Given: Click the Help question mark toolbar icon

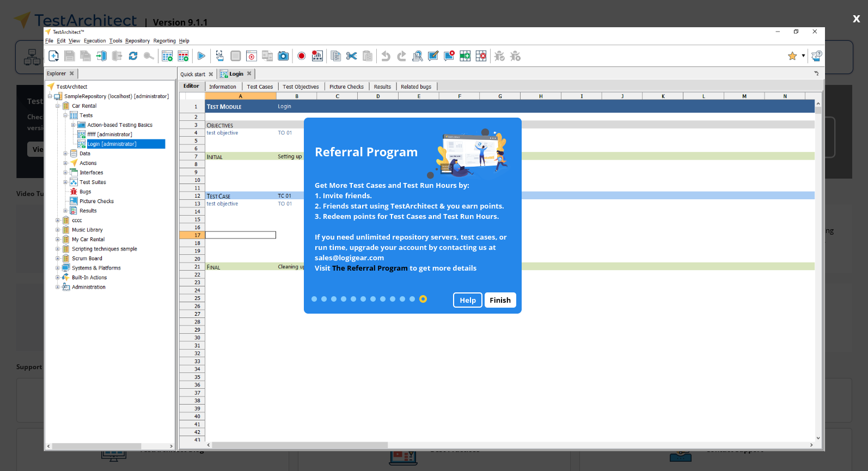Looking at the screenshot, I should (x=816, y=56).
